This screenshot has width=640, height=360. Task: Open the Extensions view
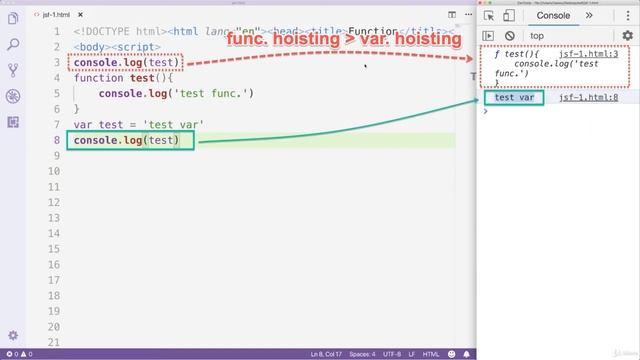click(13, 122)
